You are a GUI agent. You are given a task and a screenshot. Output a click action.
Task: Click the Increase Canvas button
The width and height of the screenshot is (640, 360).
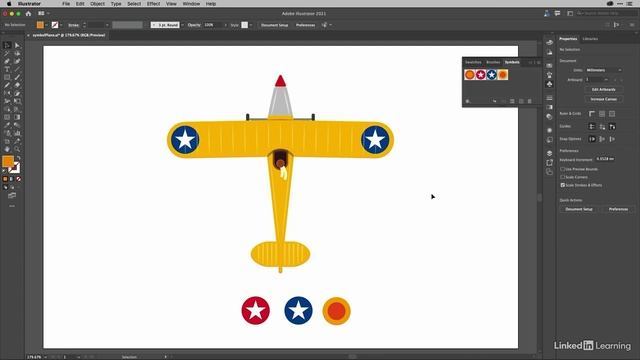(x=603, y=99)
